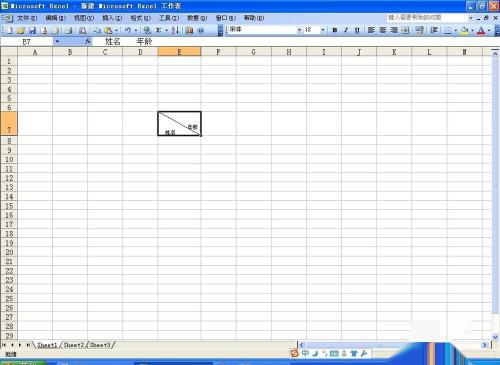The height and width of the screenshot is (365, 500).
Task: Open the 格式 (Format) menu
Action: coord(140,18)
